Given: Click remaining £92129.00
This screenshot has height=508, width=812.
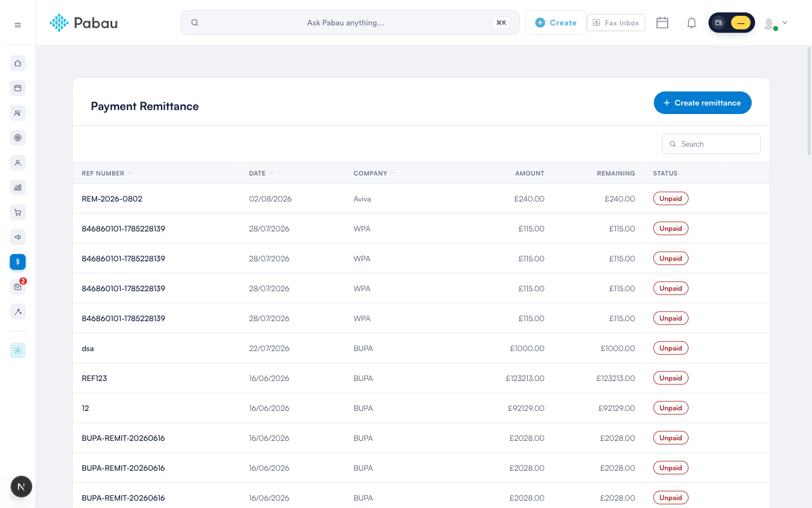Looking at the screenshot, I should point(617,408).
